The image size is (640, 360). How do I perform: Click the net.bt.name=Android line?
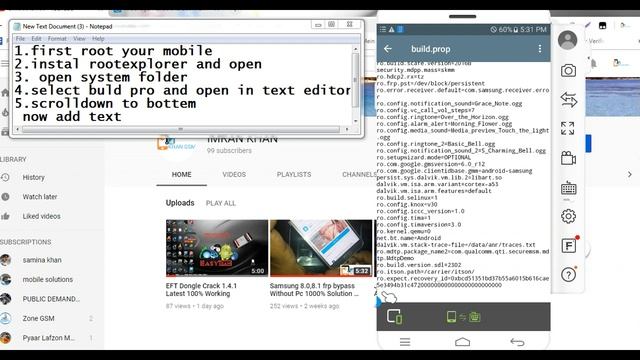pyautogui.click(x=409, y=238)
